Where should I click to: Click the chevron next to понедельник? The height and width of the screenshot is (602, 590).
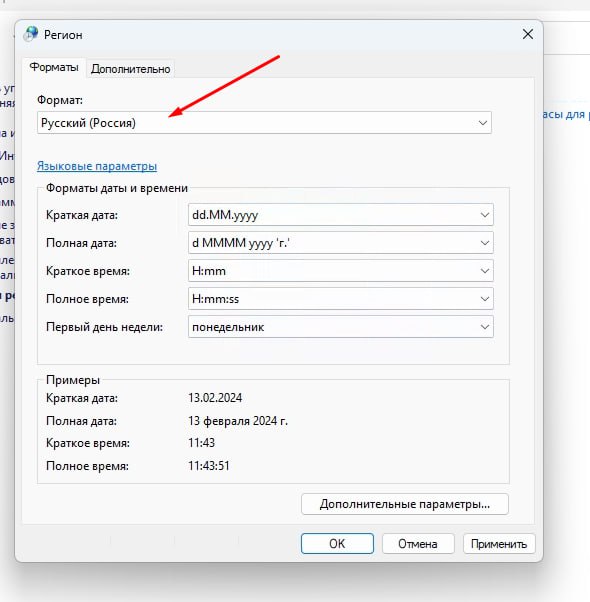(484, 327)
